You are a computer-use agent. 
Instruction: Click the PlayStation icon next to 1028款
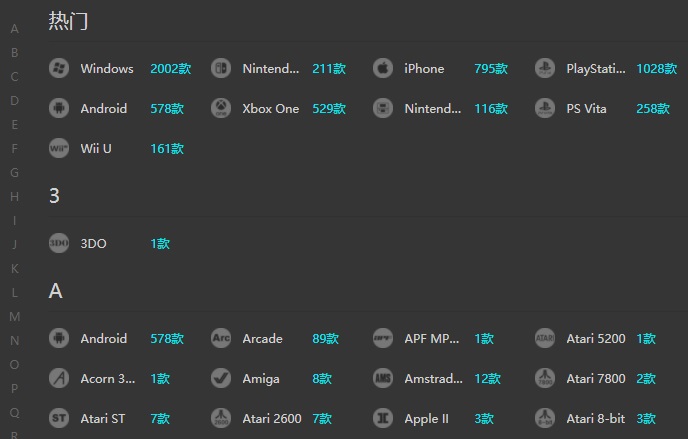(545, 68)
